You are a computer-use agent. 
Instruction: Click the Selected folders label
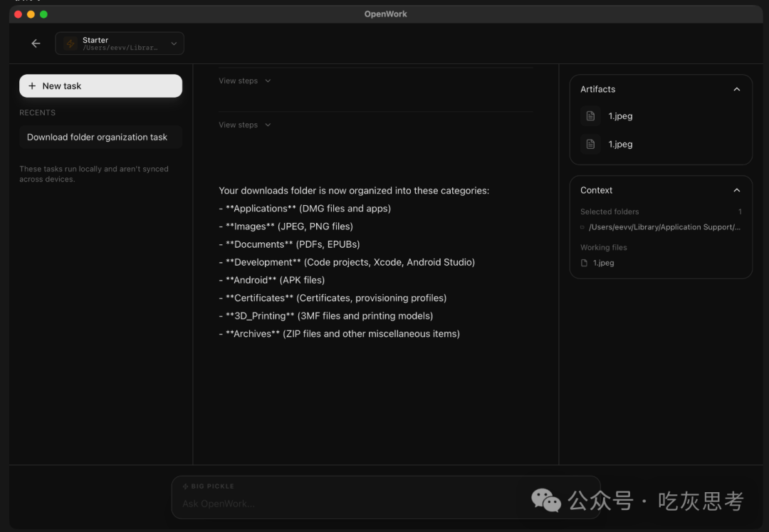click(x=610, y=212)
